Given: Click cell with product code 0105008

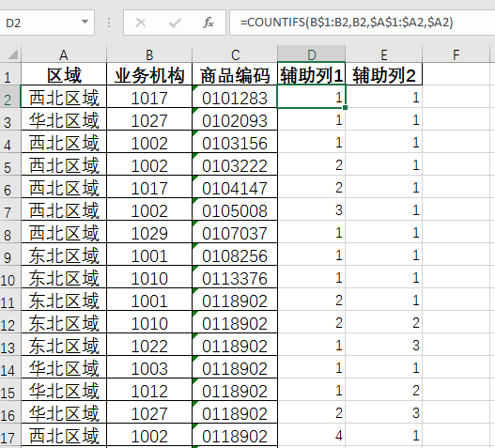Looking at the screenshot, I should (235, 210).
